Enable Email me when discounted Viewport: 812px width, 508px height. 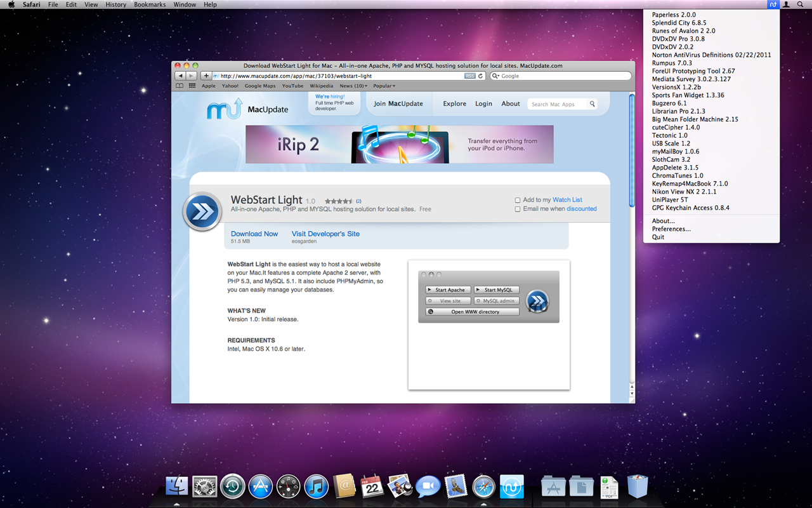(518, 208)
